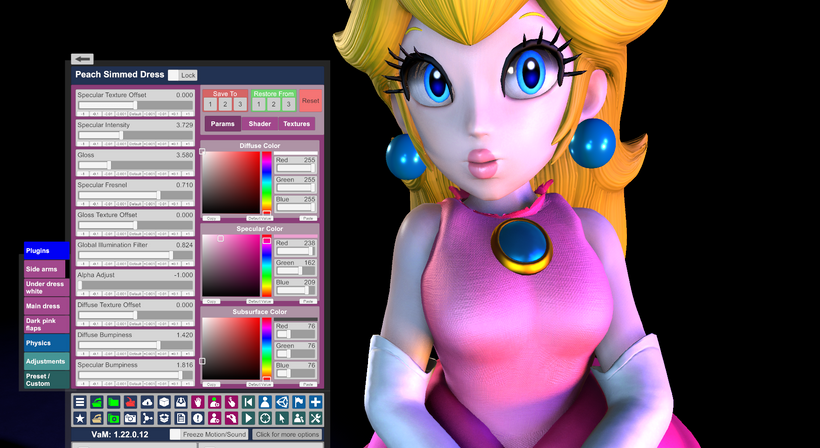The image size is (820, 448).
Task: Click the Click for more options button
Action: (x=287, y=434)
